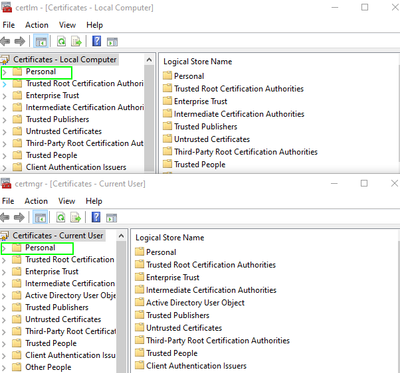This screenshot has height=373, width=400.
Task: Open File menu in certmgr window
Action: coord(8,201)
